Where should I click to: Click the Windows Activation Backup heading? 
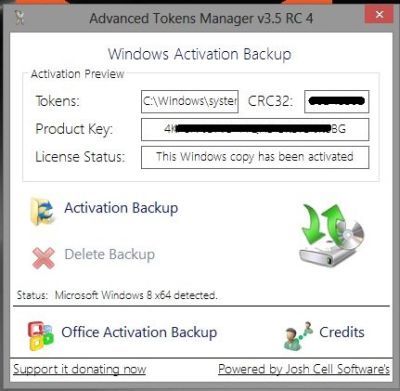[200, 54]
